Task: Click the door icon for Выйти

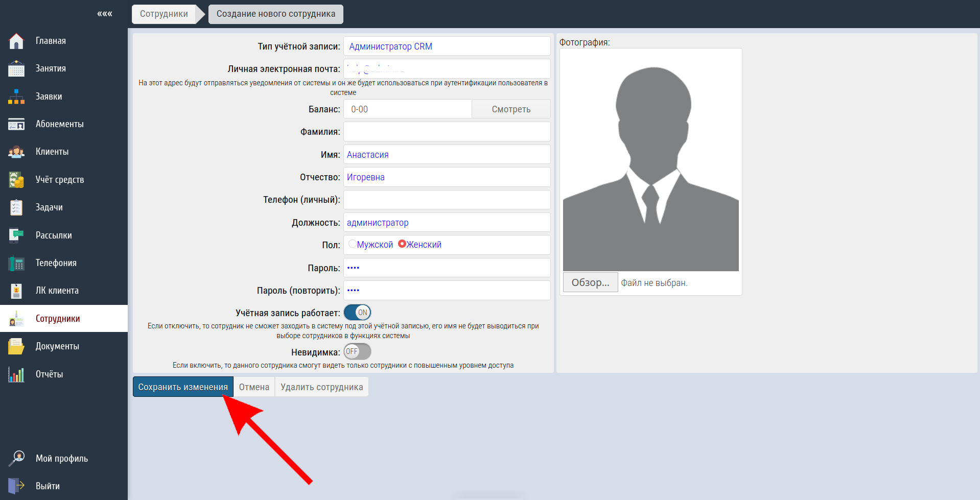Action: 16,486
